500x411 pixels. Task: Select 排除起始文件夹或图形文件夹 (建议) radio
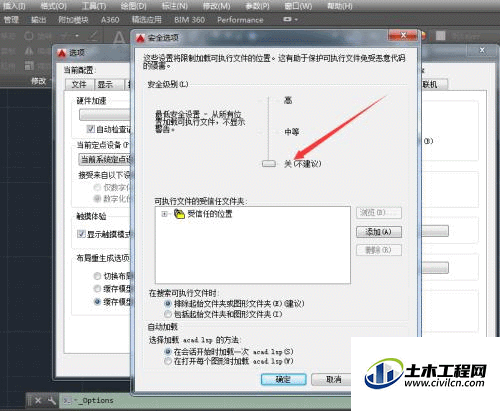[168, 304]
